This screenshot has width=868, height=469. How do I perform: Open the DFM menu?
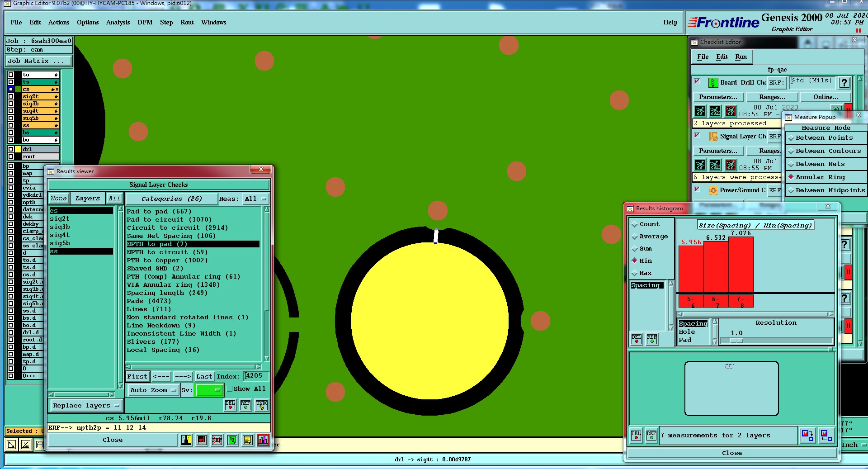pos(145,23)
